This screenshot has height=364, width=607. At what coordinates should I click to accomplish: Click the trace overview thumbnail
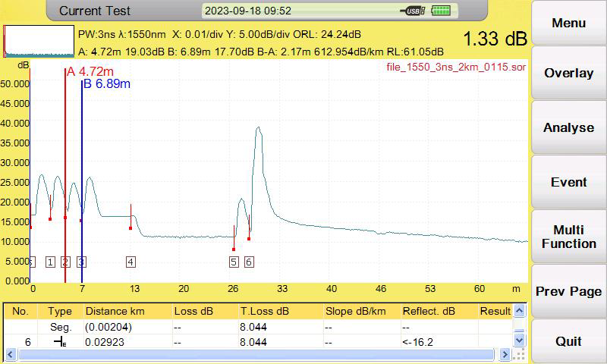click(39, 42)
